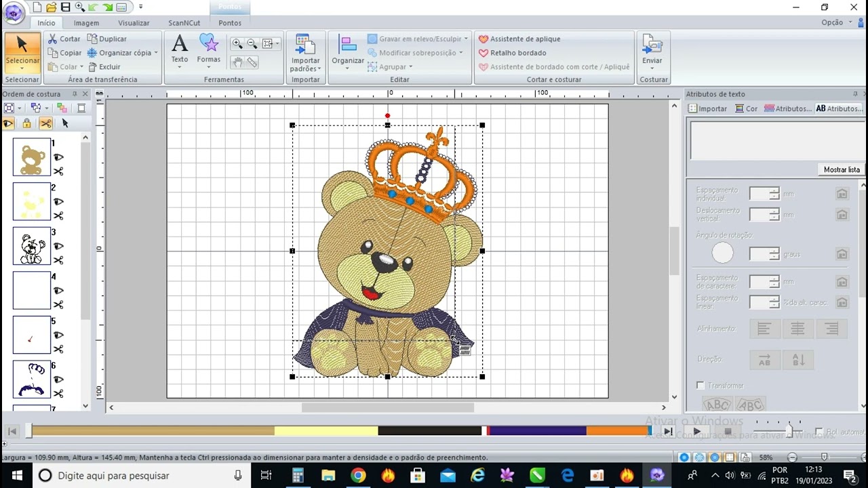Open the Opção dropdown menu
Viewport: 868px width, 488px height.
[836, 22]
